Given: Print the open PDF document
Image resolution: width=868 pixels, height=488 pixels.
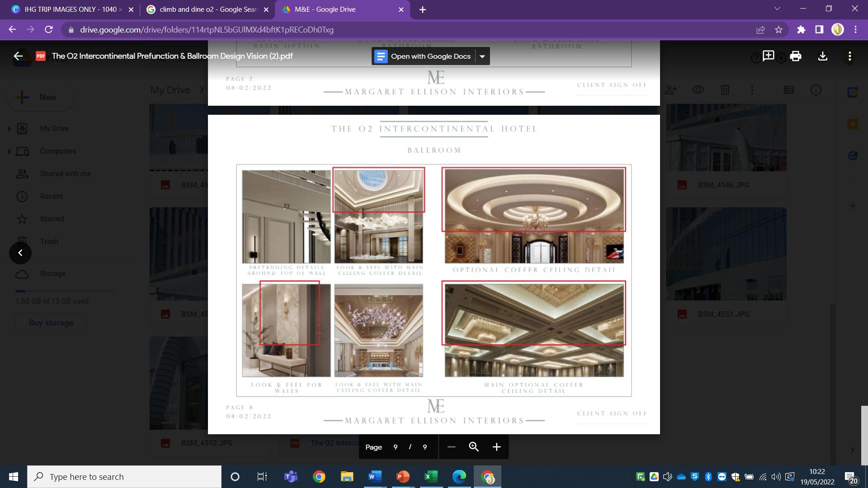Looking at the screenshot, I should point(795,56).
